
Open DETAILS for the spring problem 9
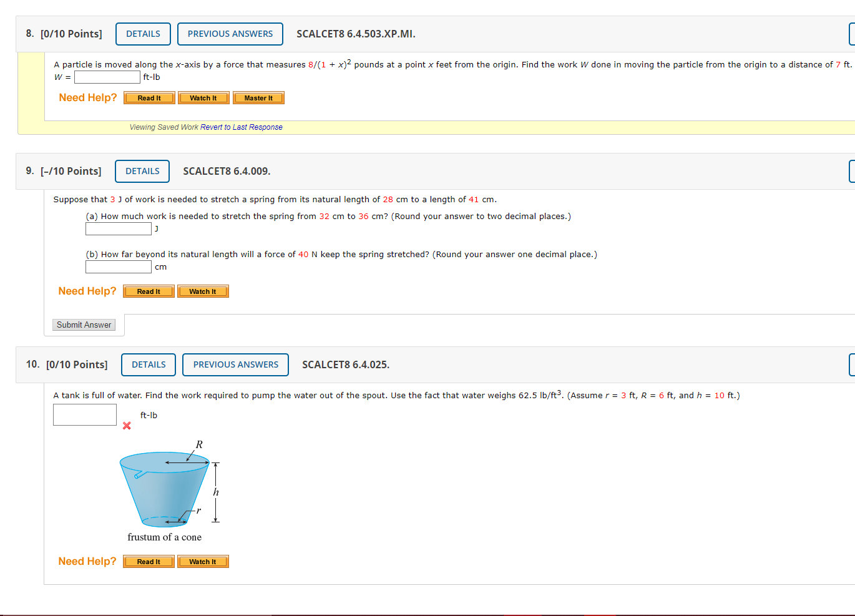point(142,170)
